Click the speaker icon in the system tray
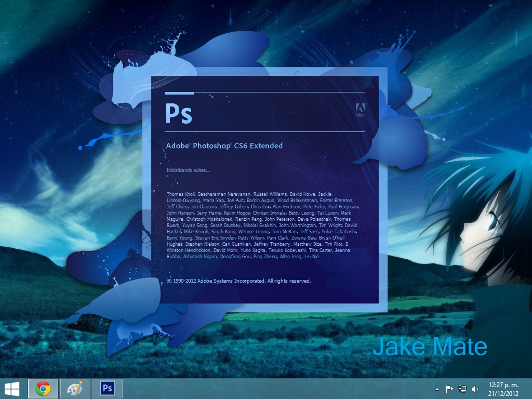 474,388
